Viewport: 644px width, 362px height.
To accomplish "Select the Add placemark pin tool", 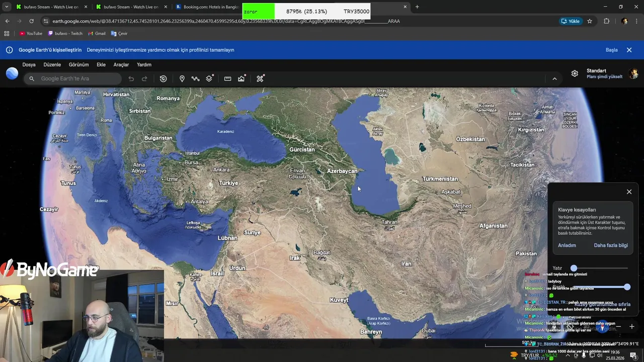I will (182, 78).
